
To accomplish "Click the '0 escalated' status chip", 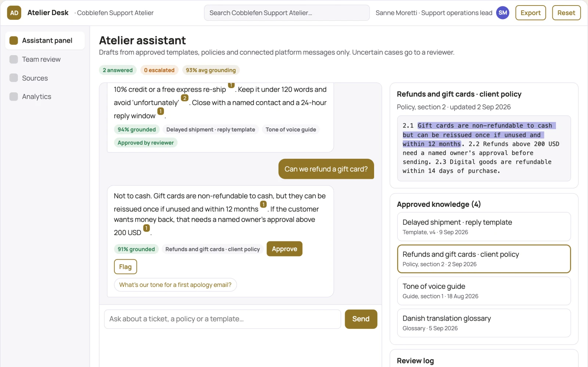I will [x=159, y=70].
